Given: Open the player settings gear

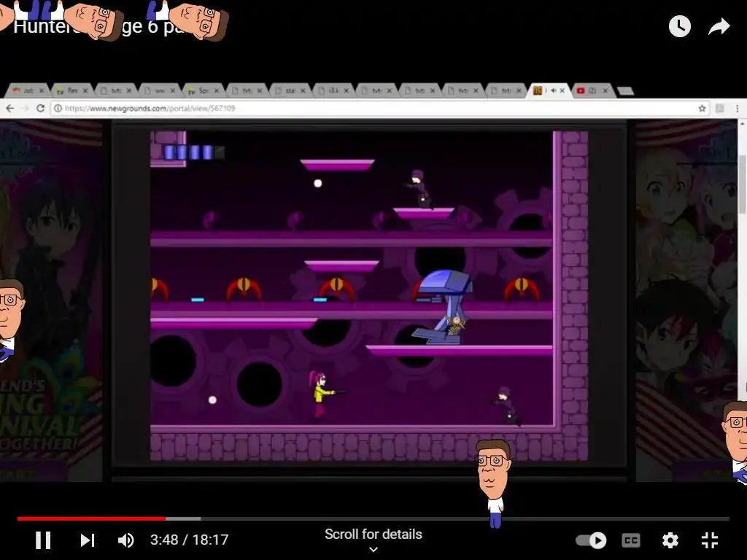Looking at the screenshot, I should 670,540.
